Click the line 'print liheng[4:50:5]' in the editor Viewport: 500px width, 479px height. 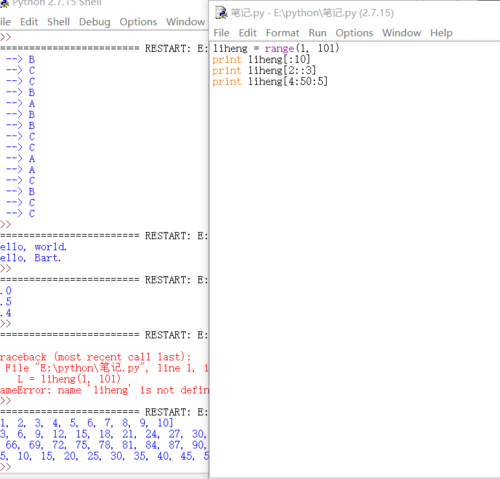point(270,81)
